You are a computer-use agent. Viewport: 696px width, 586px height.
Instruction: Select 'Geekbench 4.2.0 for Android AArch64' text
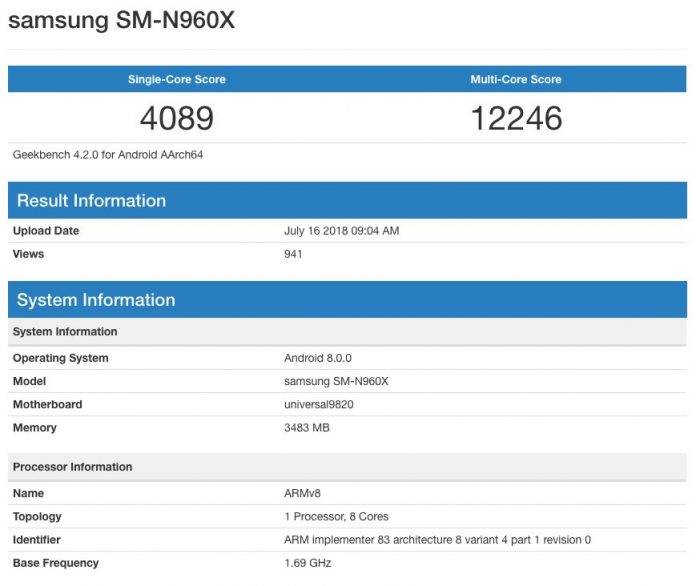[108, 154]
